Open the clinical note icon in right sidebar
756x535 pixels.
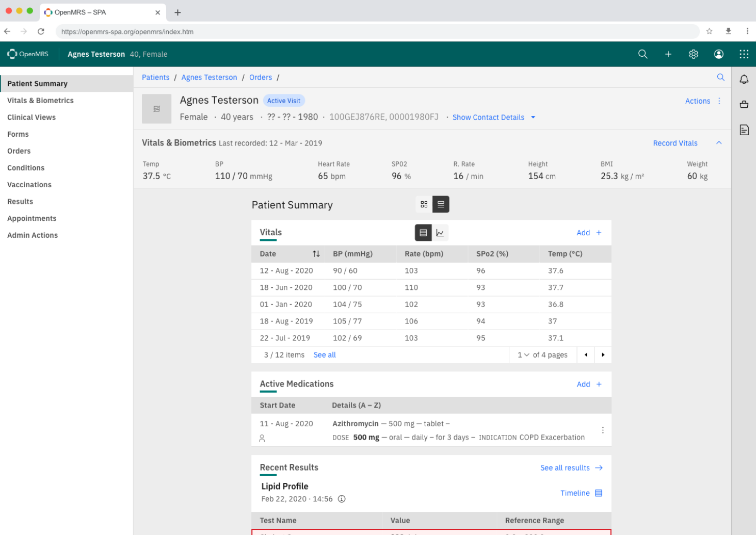tap(744, 129)
